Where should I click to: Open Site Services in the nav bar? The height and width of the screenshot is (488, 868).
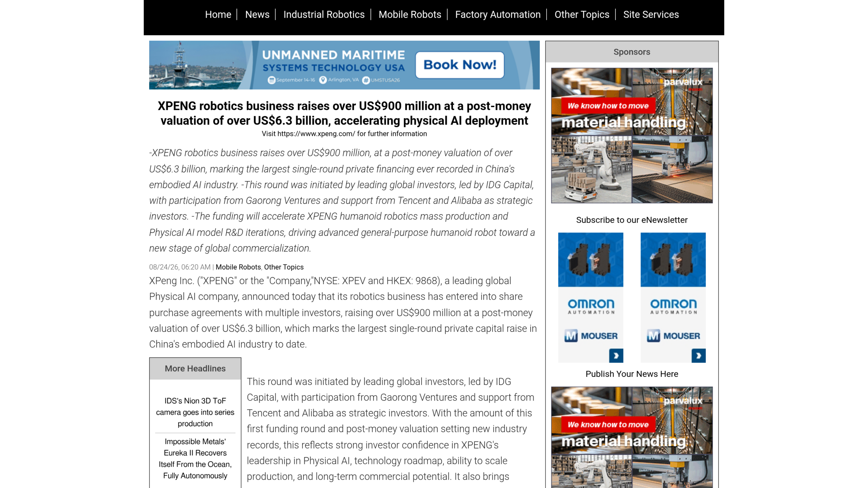[651, 15]
